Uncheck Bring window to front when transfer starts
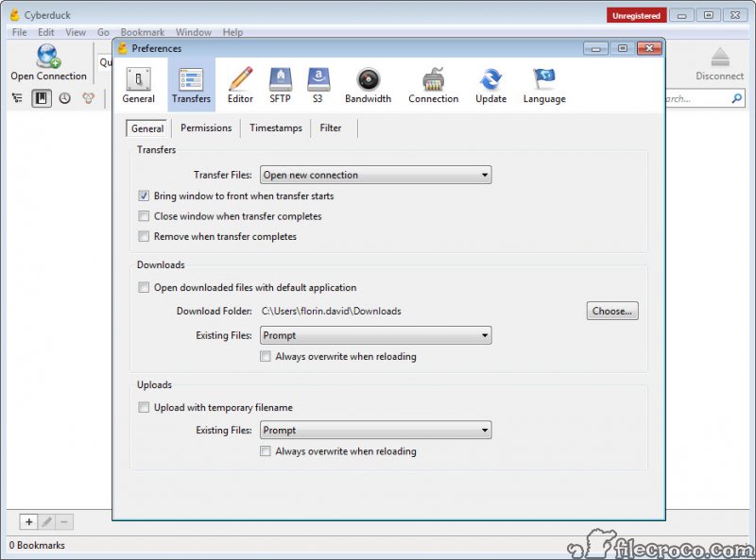Screen dimensions: 756x560 click(144, 195)
